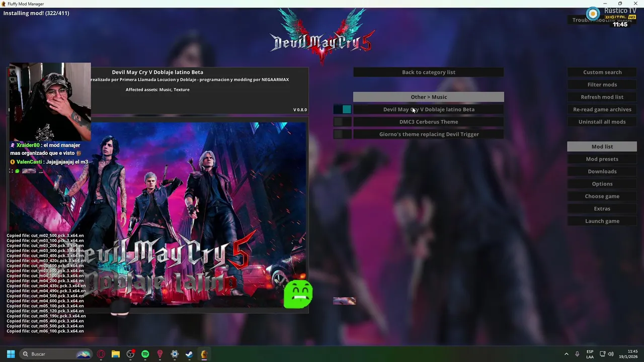Click log line cut_m05_190c.pck.3.x64.en

(x=46, y=316)
